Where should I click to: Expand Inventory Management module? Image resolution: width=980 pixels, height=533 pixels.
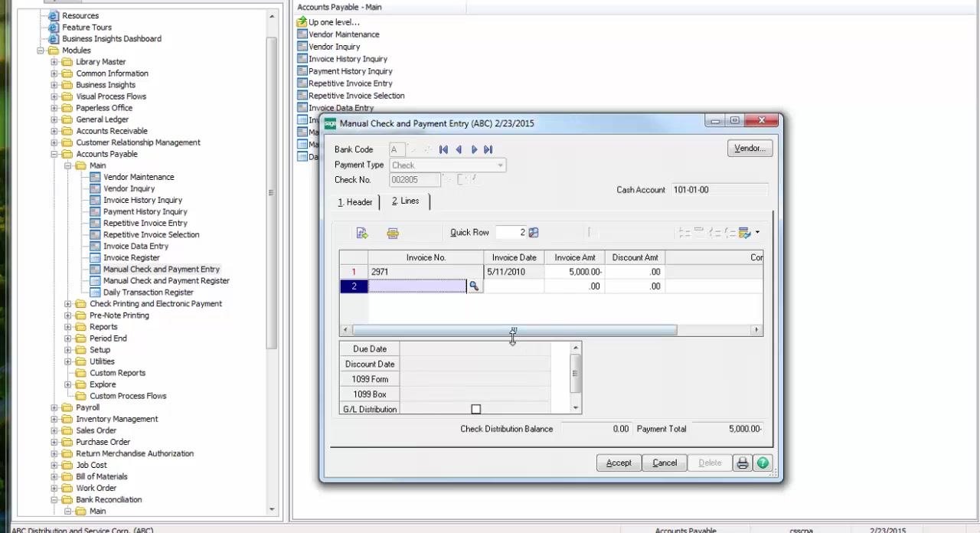click(54, 419)
